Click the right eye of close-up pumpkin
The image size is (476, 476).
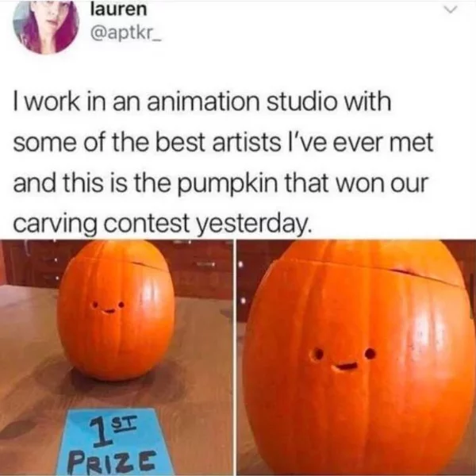click(x=370, y=353)
